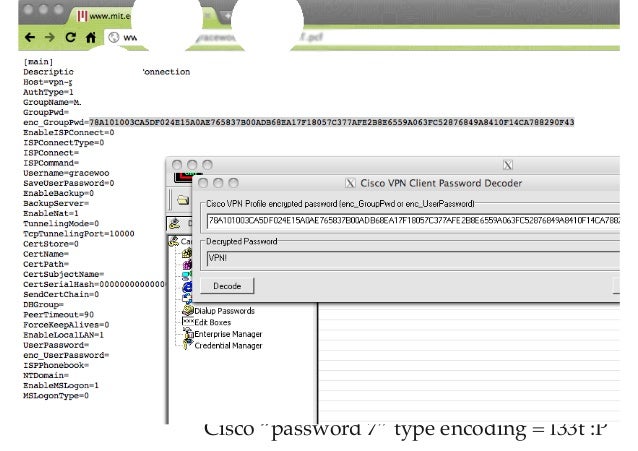This screenshot has width=638, height=451.
Task: Click the Dialup Passwords phone icon
Action: pos(188,311)
